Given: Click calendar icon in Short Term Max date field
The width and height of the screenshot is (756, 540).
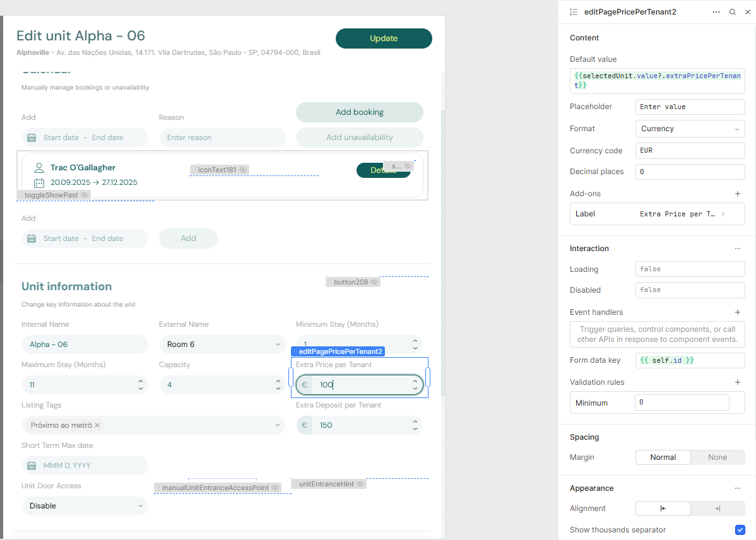Looking at the screenshot, I should [31, 465].
